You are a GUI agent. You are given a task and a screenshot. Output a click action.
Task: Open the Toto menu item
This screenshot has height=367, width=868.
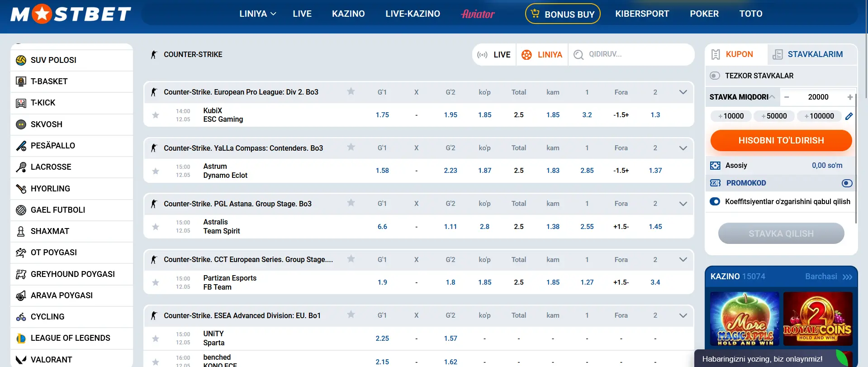[751, 14]
